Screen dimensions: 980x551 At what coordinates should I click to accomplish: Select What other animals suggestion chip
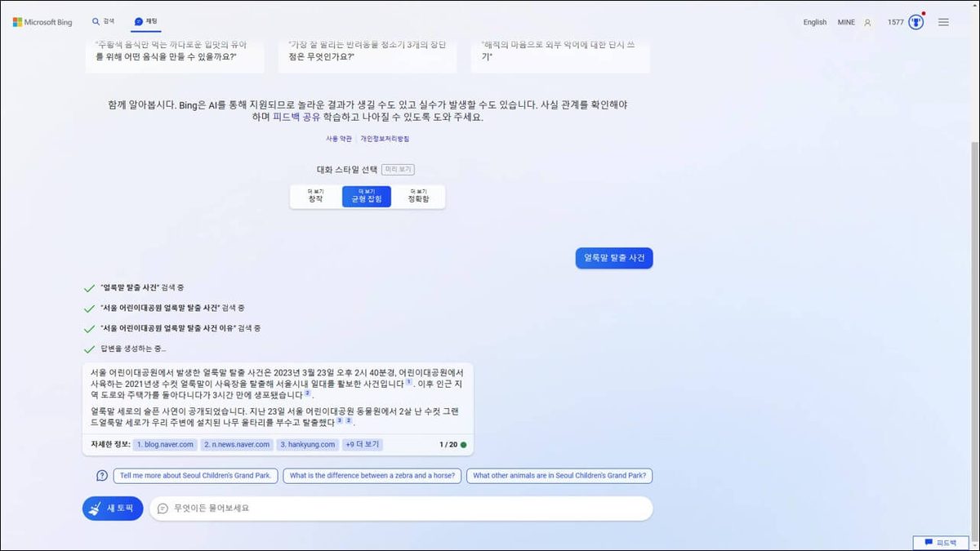click(x=560, y=476)
